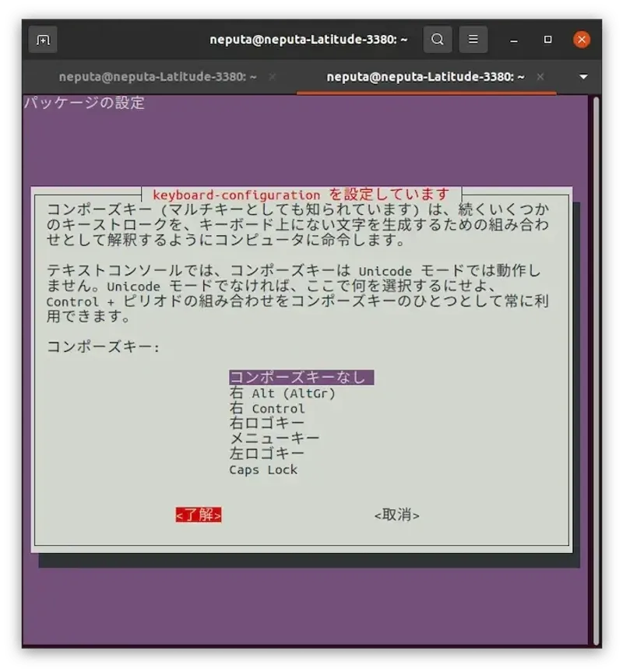Screen dimensions: 623x672
Task: Minimize the terminal window
Action: point(512,39)
